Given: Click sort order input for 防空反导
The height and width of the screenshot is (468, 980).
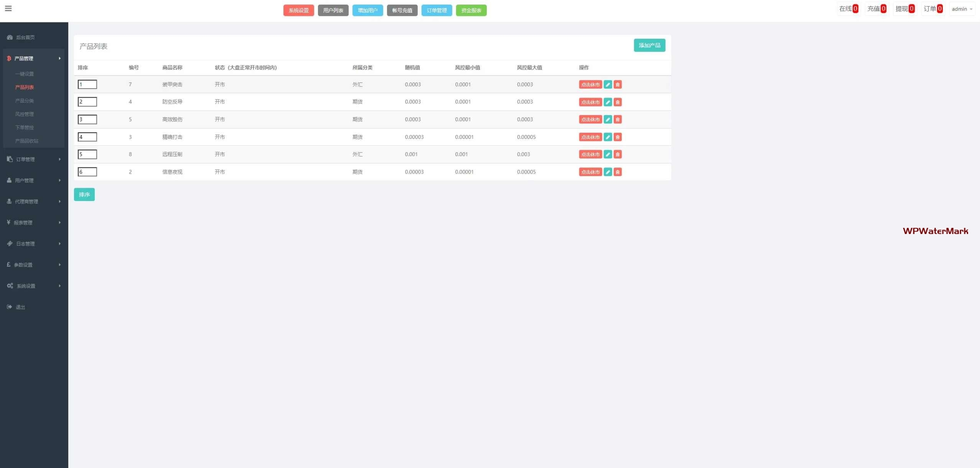Looking at the screenshot, I should [x=87, y=102].
